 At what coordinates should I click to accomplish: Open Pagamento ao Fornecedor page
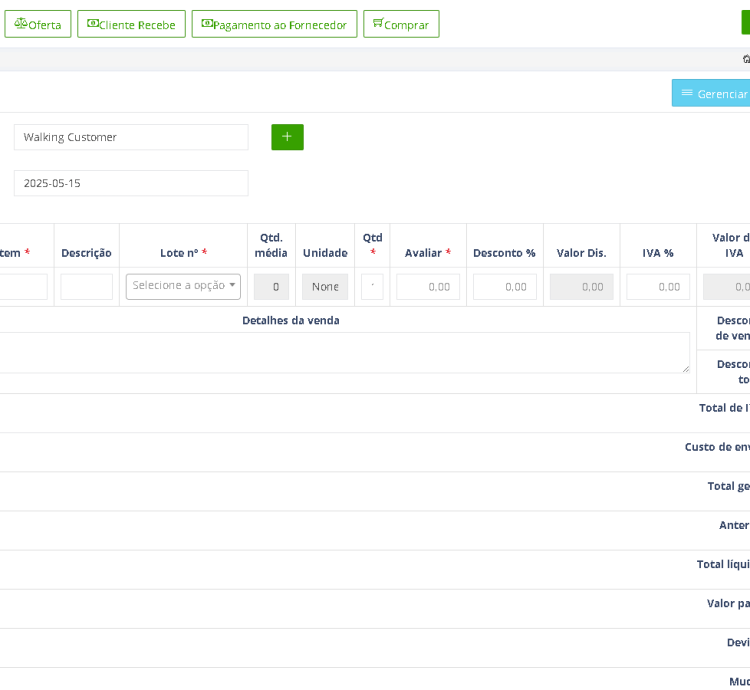(x=274, y=24)
